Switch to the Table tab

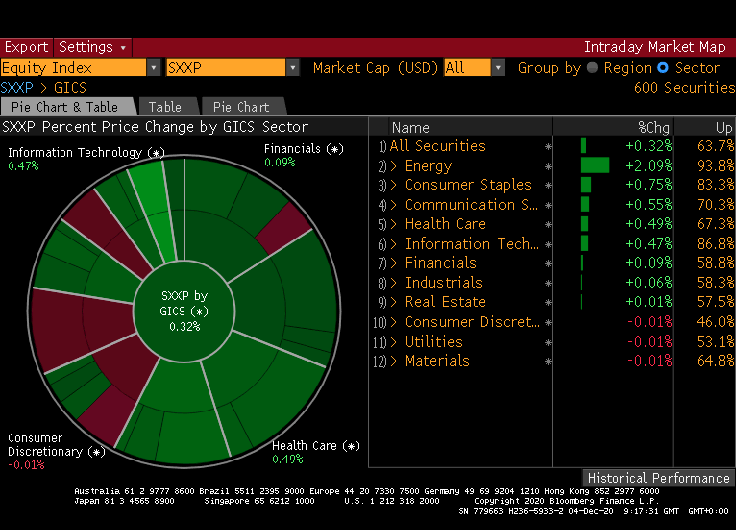point(165,107)
